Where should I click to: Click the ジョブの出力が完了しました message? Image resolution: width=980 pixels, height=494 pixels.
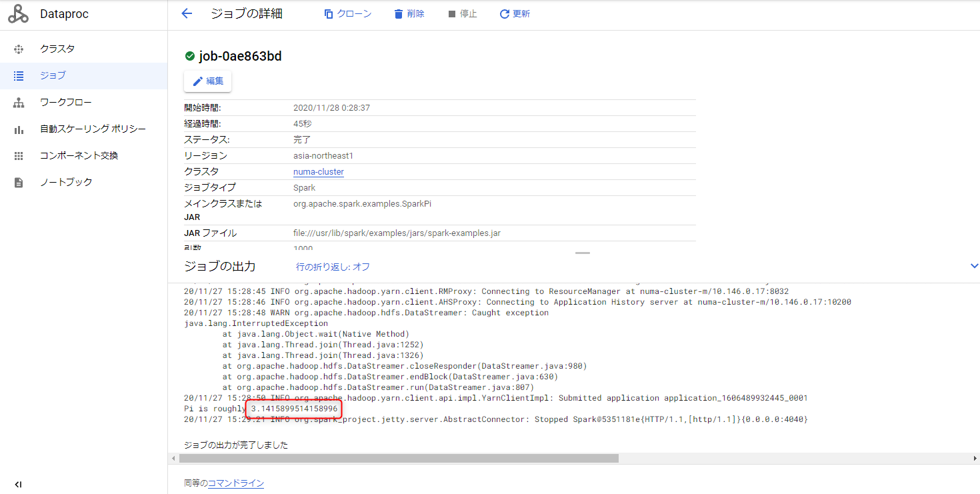pos(236,445)
